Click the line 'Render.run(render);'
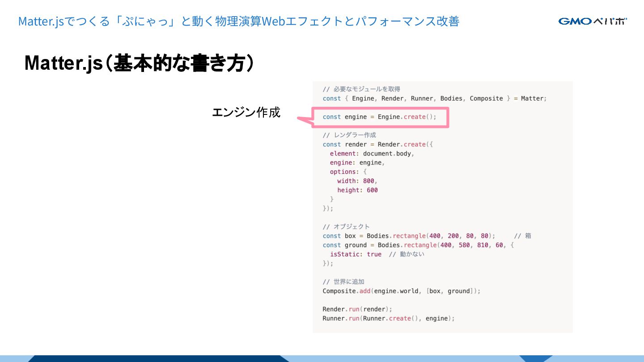Viewport: 644px width, 362px height. (x=357, y=309)
